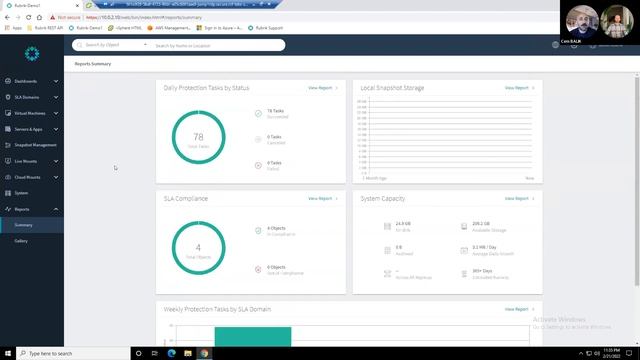Click the 78 total tasks donut chart
Image resolution: width=640 pixels, height=360 pixels.
coord(198,137)
